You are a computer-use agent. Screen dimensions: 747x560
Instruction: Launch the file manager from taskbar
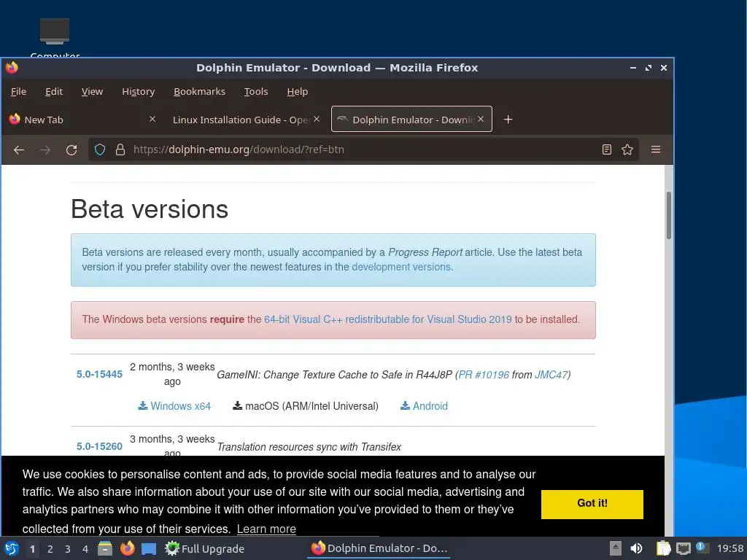tap(105, 548)
